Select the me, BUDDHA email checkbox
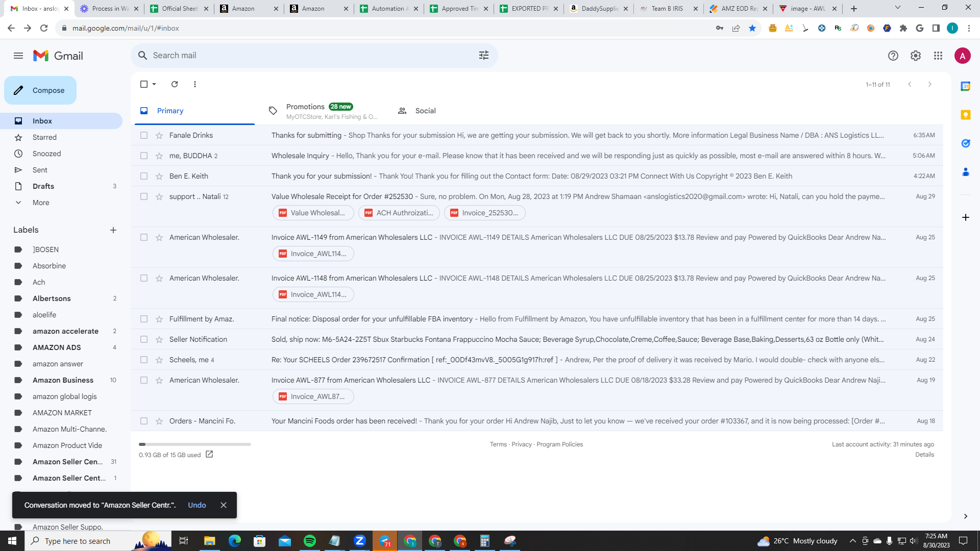 pos(144,156)
